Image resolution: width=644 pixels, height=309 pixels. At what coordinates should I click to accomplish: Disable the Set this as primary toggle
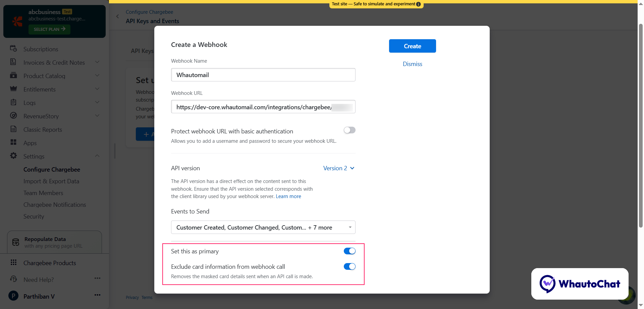pyautogui.click(x=349, y=251)
